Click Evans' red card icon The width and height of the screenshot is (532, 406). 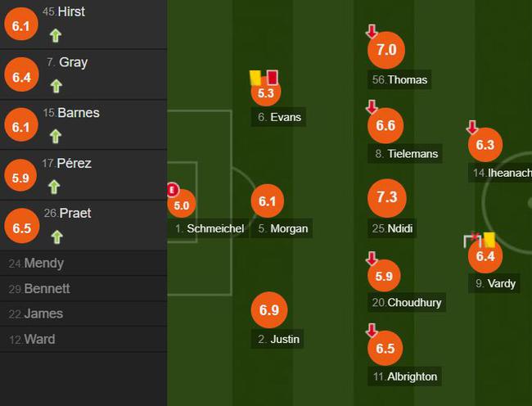tap(272, 77)
